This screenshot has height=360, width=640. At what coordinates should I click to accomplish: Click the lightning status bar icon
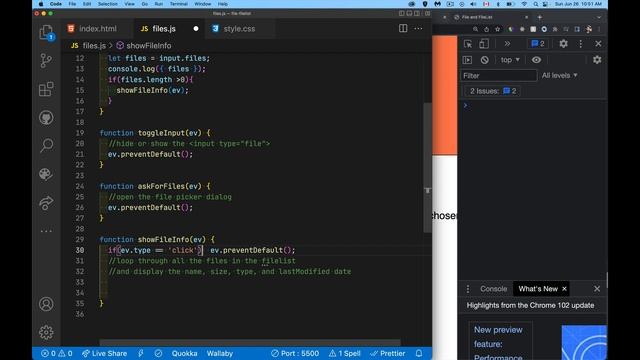pyautogui.click(x=141, y=353)
